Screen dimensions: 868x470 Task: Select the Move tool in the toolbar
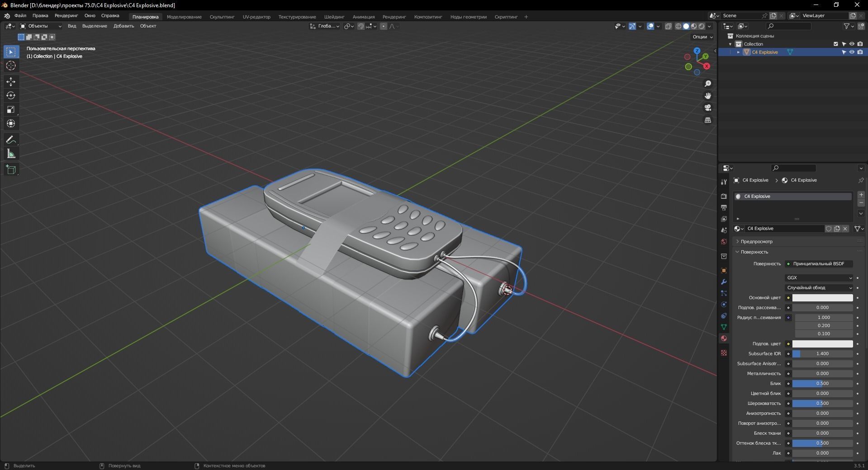(x=10, y=82)
